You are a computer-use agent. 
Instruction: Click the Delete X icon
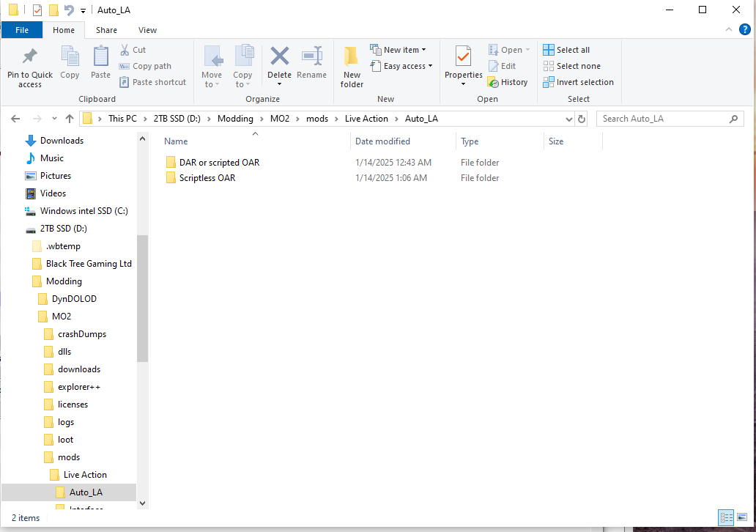(x=280, y=56)
